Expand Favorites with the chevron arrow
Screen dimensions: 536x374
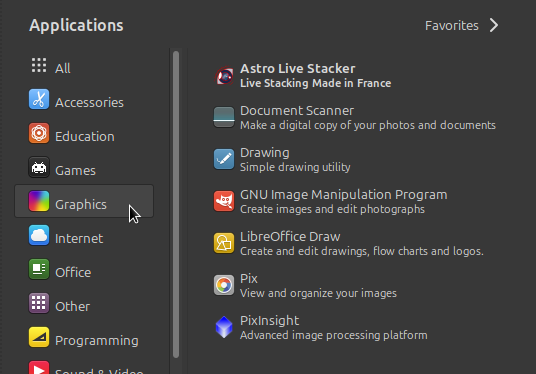point(494,25)
